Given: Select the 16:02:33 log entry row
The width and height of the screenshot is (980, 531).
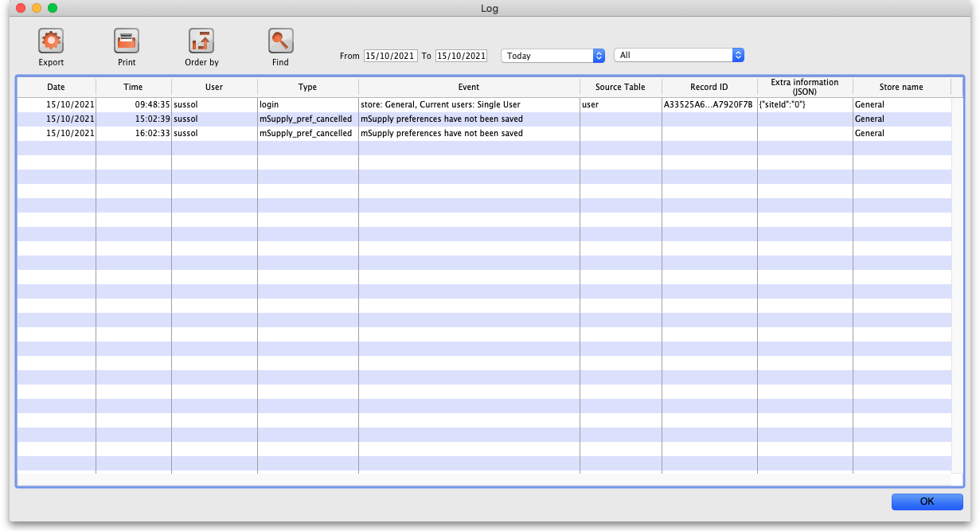Looking at the screenshot, I should [469, 133].
